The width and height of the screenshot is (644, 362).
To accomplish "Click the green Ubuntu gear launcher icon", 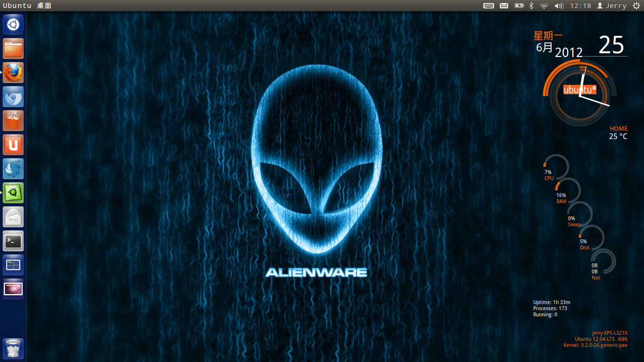I will coord(13,193).
